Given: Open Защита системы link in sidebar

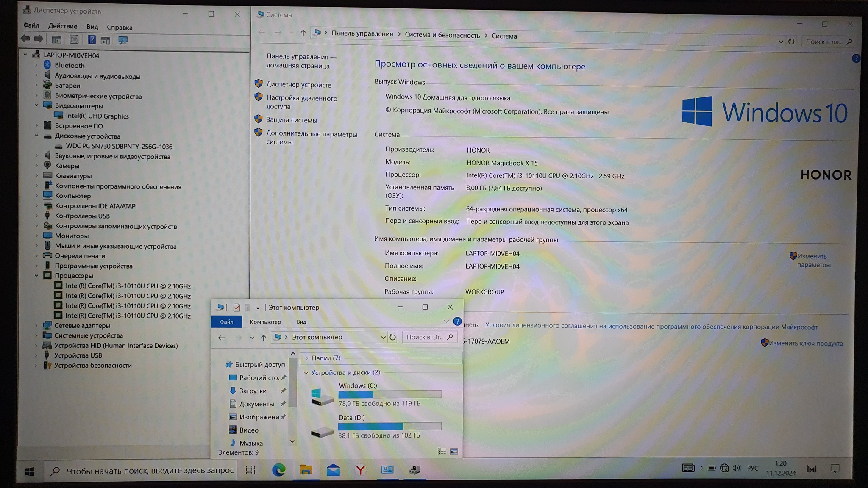Looking at the screenshot, I should 292,120.
